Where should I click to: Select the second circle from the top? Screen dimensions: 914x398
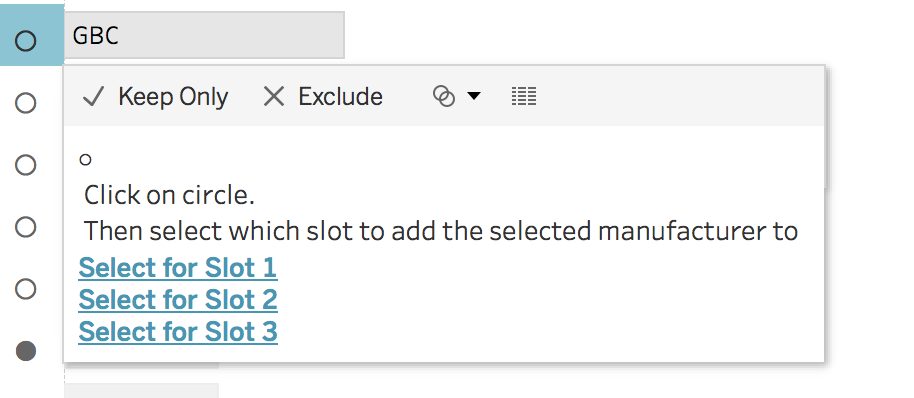pyautogui.click(x=25, y=104)
